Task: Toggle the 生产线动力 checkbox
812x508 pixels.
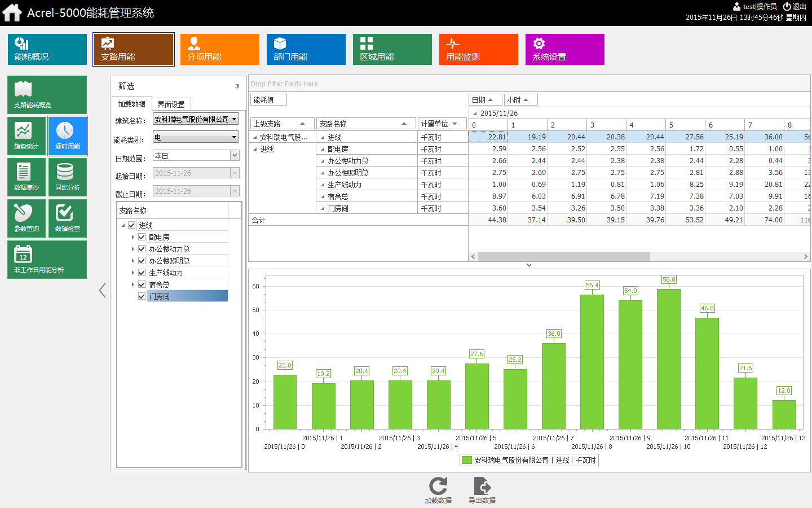Action: [142, 273]
